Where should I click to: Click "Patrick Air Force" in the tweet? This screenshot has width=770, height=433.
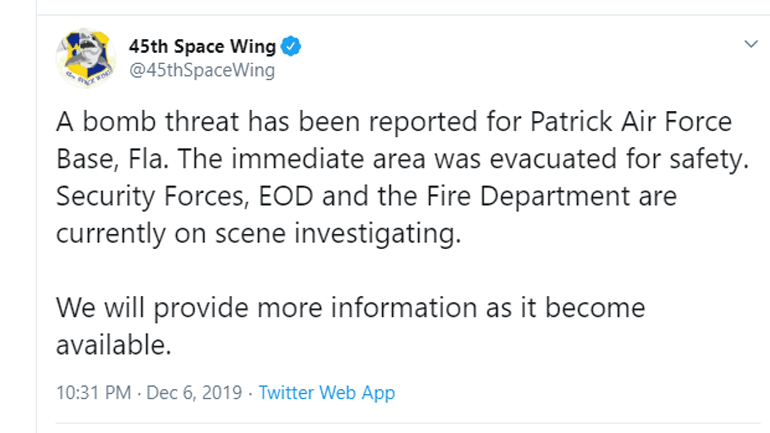pos(632,123)
